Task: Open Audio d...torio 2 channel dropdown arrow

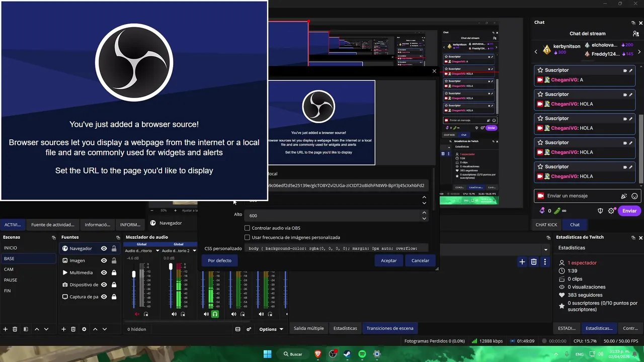Action: 194,250
